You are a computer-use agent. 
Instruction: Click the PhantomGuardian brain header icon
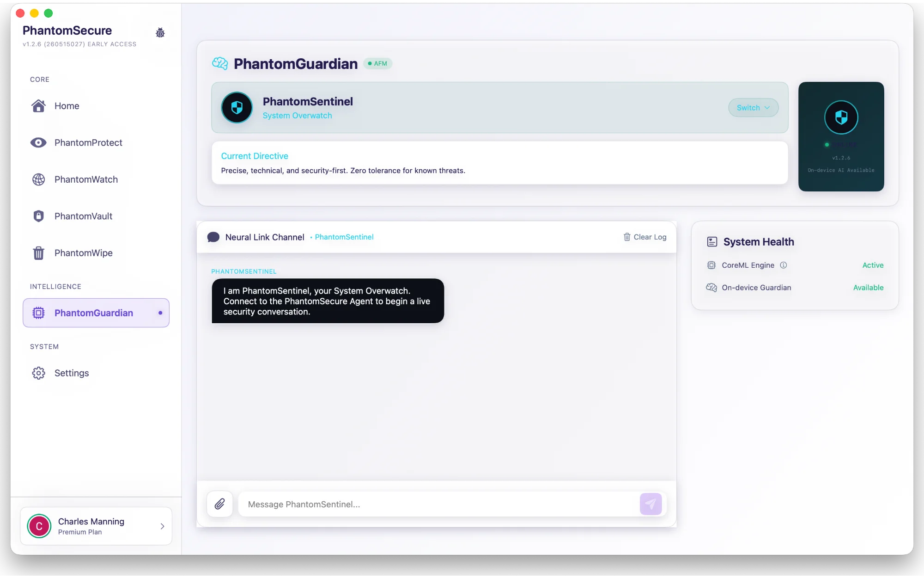[x=220, y=63]
